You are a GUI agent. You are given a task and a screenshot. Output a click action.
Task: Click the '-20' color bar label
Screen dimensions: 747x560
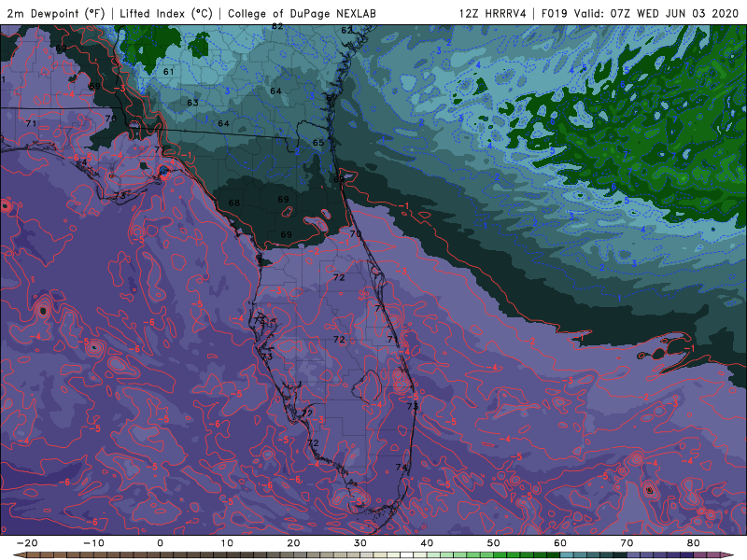tap(27, 543)
